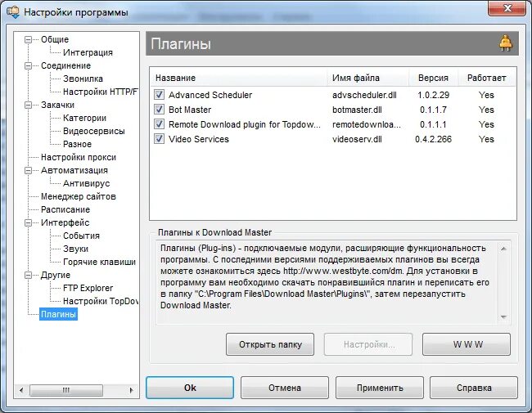Apply settings with the Применить button

[380, 388]
